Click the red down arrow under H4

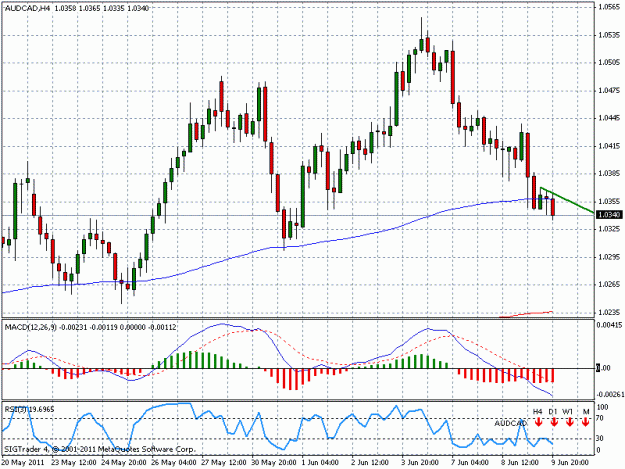coord(539,422)
